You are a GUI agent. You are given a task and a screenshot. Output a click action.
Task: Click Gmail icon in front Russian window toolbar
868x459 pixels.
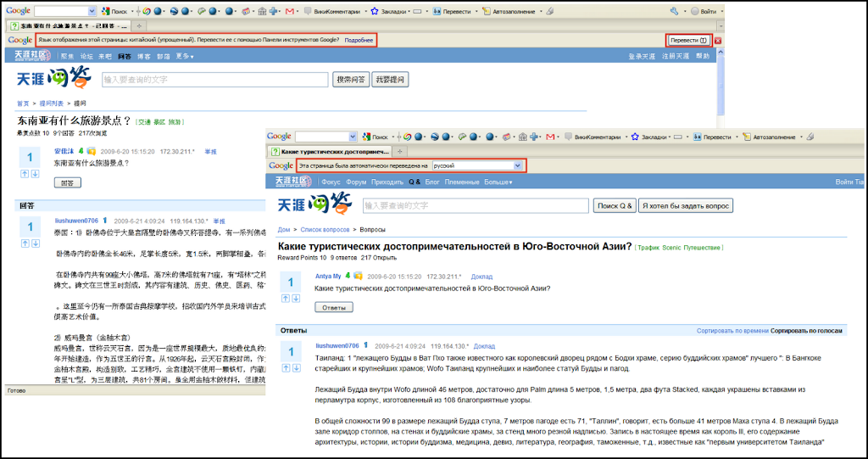click(550, 137)
